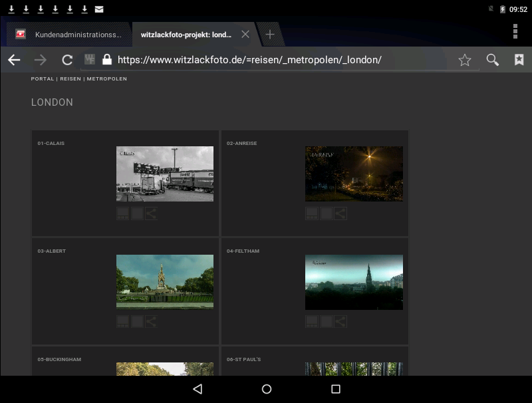Open METROPOLEN breadcrumb link
Viewport: 532px width, 403px height.
(x=106, y=79)
